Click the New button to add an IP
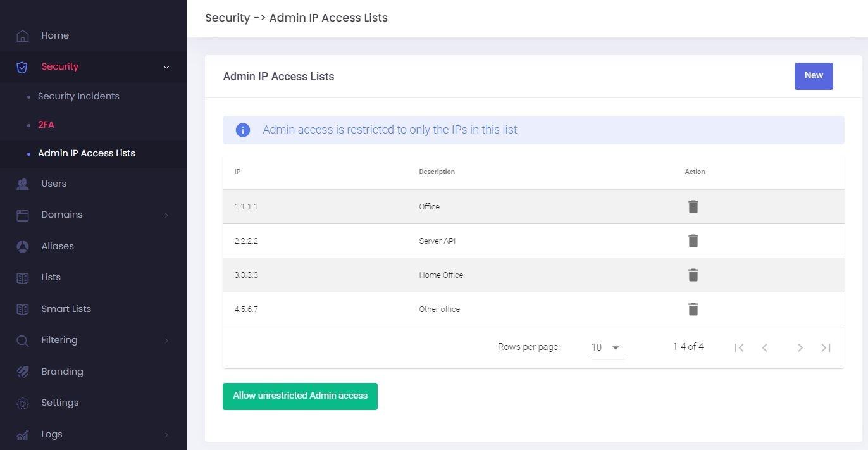This screenshot has height=450, width=868. click(814, 75)
